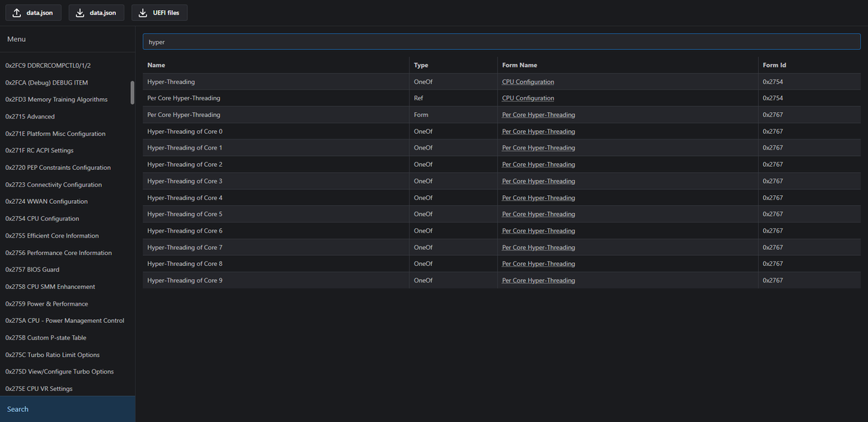Image resolution: width=868 pixels, height=422 pixels.
Task: Open 0x2FD3 Memory Training Algorithms
Action: [x=56, y=100]
